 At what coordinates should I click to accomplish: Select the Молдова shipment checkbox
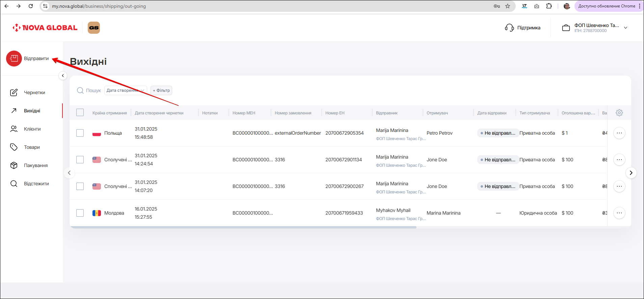[x=80, y=213]
